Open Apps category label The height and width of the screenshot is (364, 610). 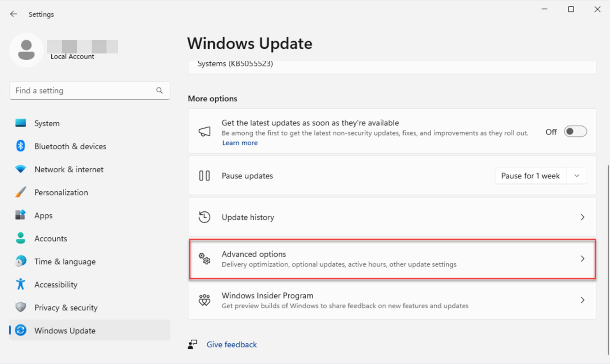pos(43,215)
